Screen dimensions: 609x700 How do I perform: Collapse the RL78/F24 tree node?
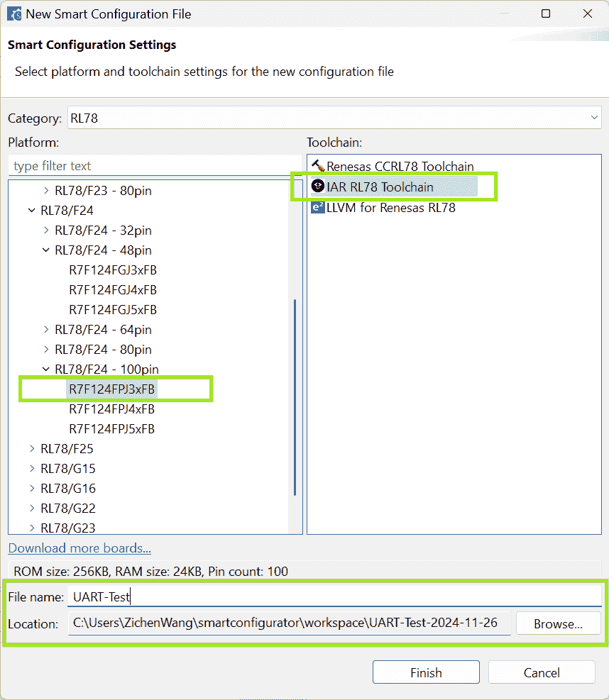point(32,211)
